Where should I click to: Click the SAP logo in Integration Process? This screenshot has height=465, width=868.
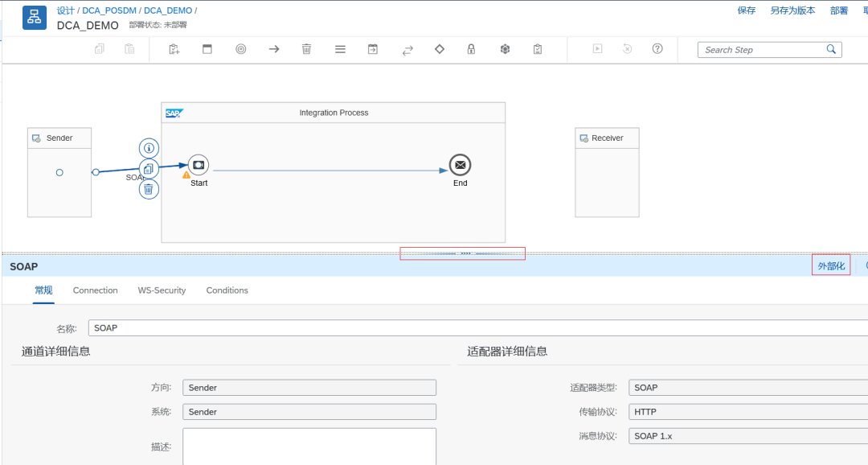(x=174, y=113)
